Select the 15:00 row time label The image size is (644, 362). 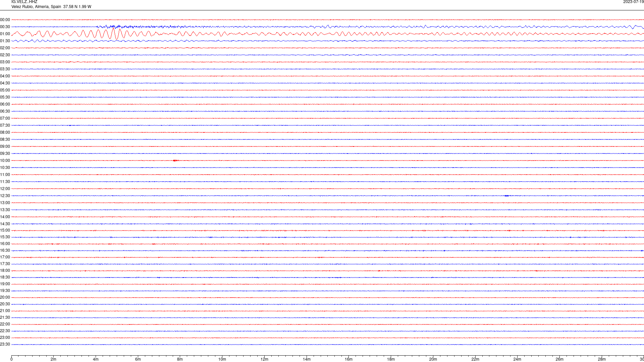(x=5, y=230)
